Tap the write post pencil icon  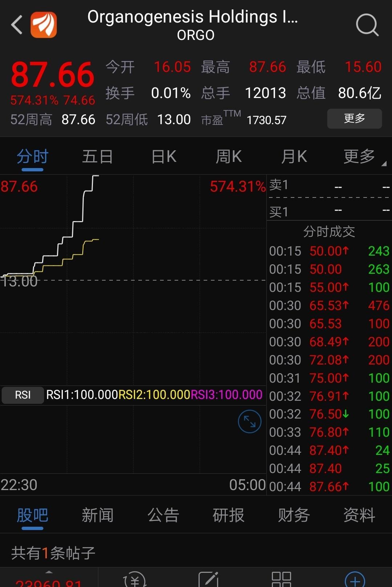tap(208, 579)
